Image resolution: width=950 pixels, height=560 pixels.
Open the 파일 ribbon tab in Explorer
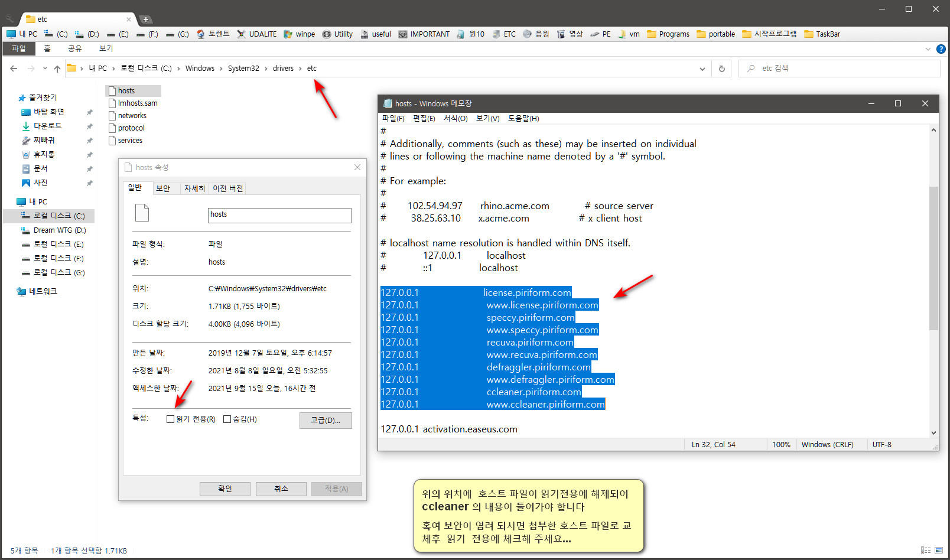(19, 48)
